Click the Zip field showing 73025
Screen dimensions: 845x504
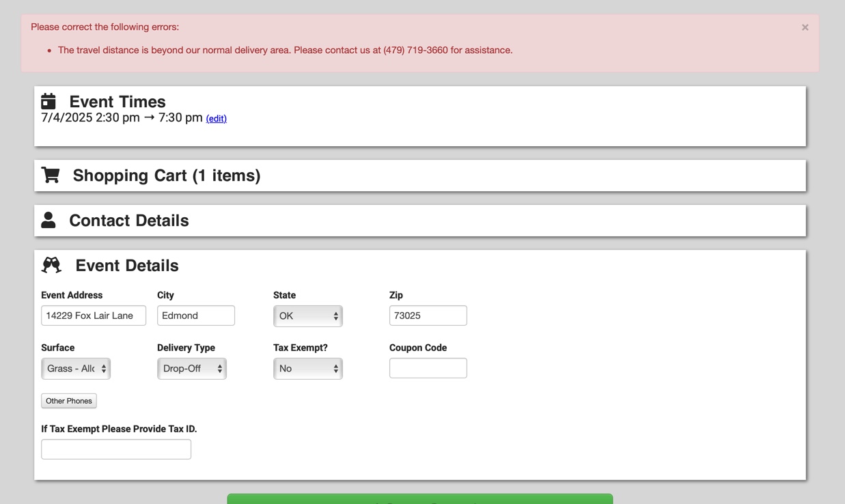428,316
